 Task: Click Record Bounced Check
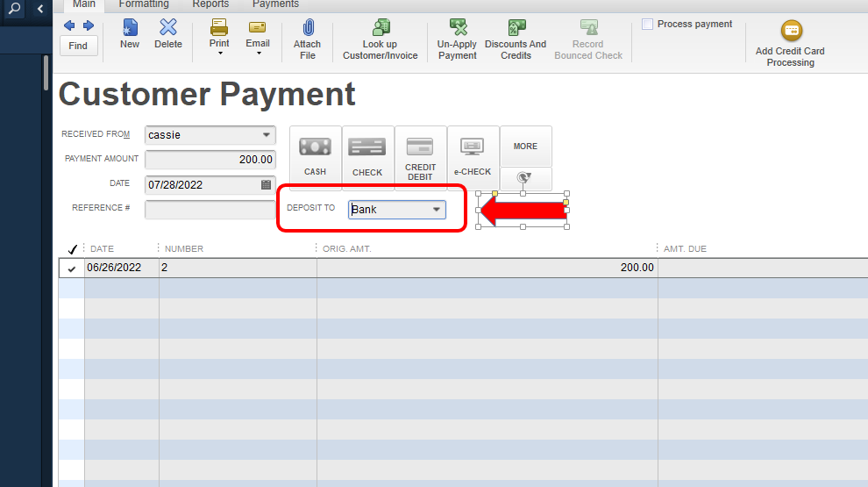pyautogui.click(x=588, y=39)
